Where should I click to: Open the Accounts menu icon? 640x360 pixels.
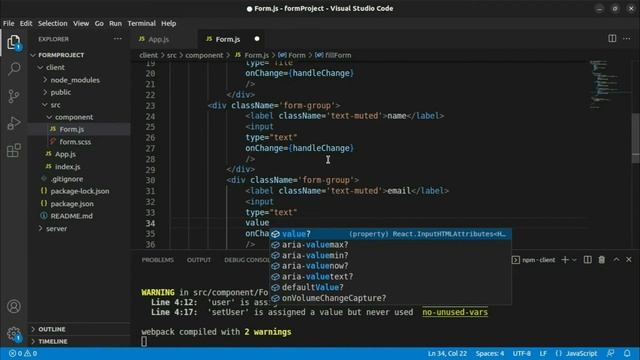tap(13, 306)
